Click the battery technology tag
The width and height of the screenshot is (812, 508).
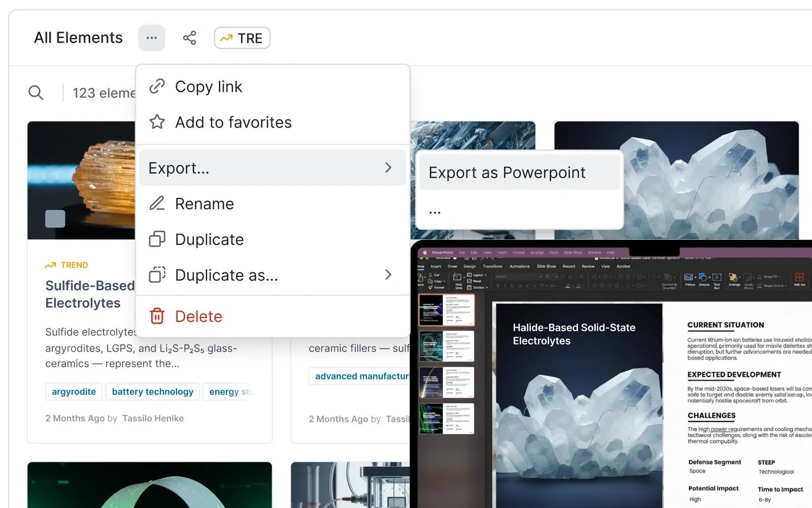(x=153, y=392)
